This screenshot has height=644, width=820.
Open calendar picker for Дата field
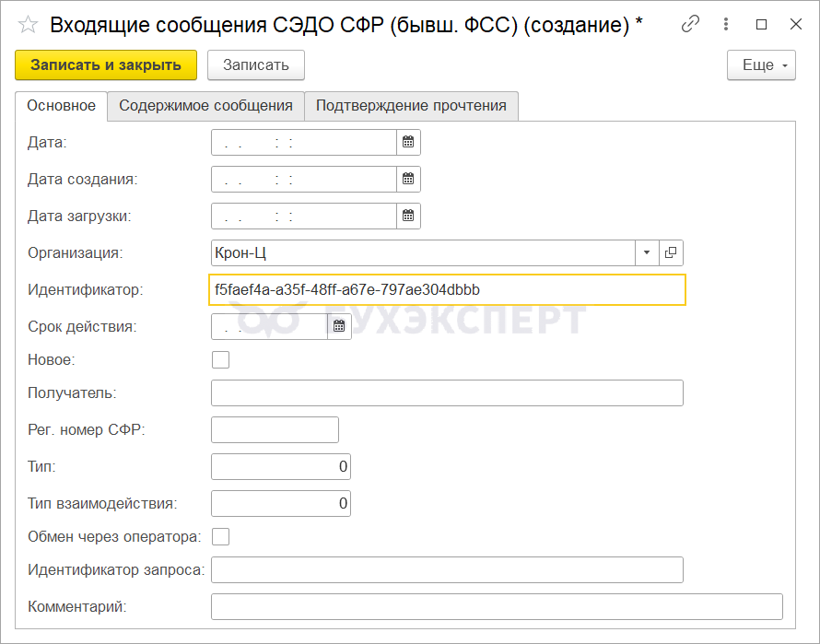(408, 143)
